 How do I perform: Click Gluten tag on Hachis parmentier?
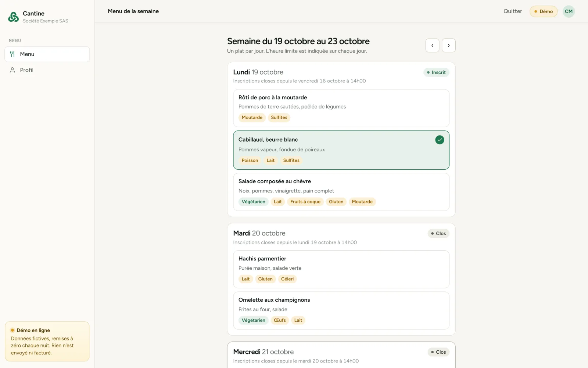click(x=265, y=279)
